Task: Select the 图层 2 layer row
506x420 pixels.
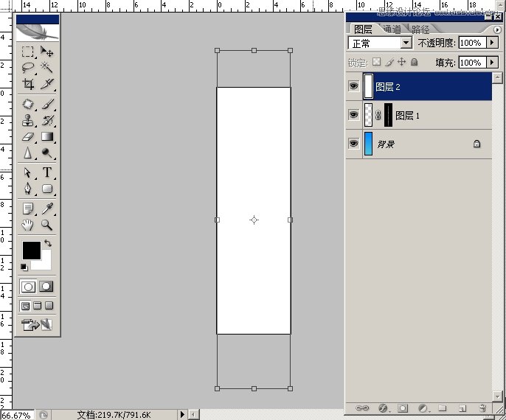Action: 419,86
